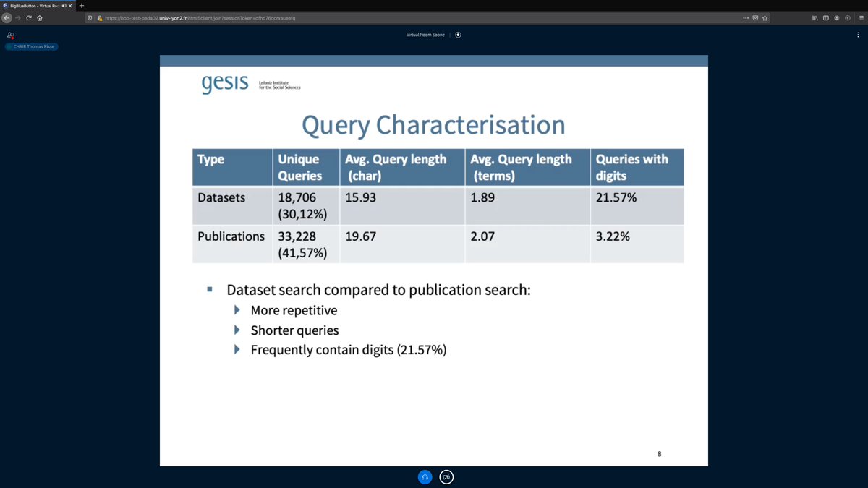Open the page actions three-dot menu
Viewport: 868px width, 488px height.
[746, 18]
